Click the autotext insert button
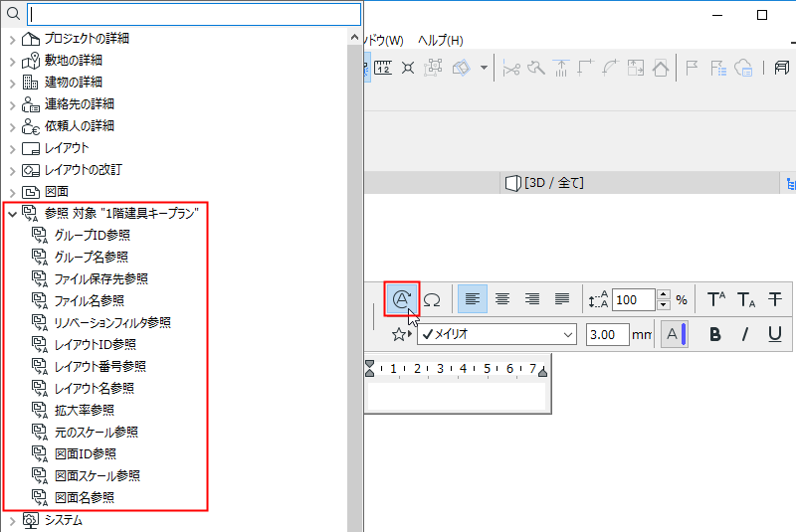This screenshot has height=532, width=796. 402,299
